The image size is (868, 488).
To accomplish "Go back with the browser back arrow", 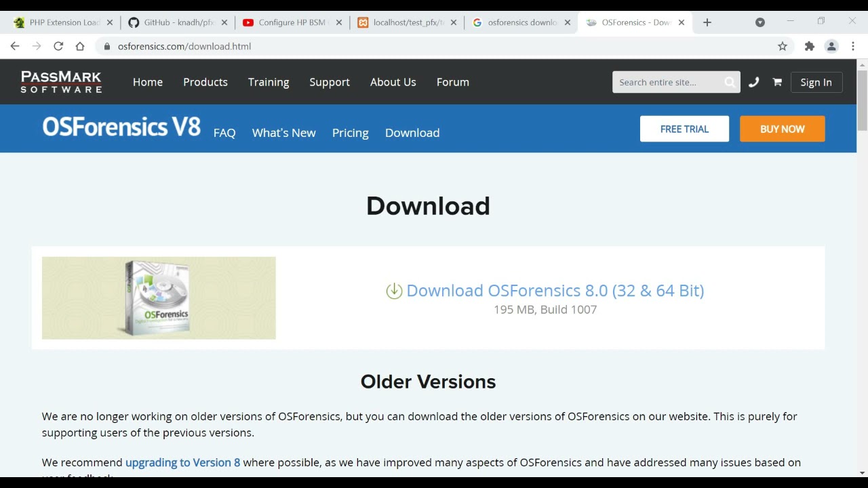I will click(15, 46).
